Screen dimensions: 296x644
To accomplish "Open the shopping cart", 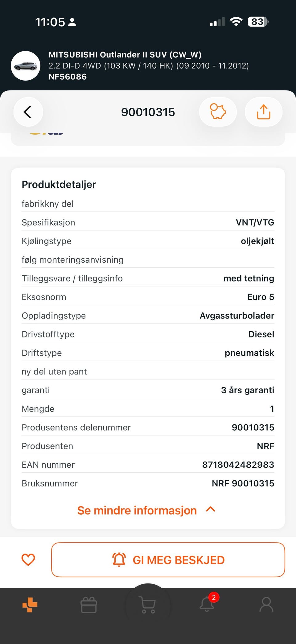I will coord(148,604).
